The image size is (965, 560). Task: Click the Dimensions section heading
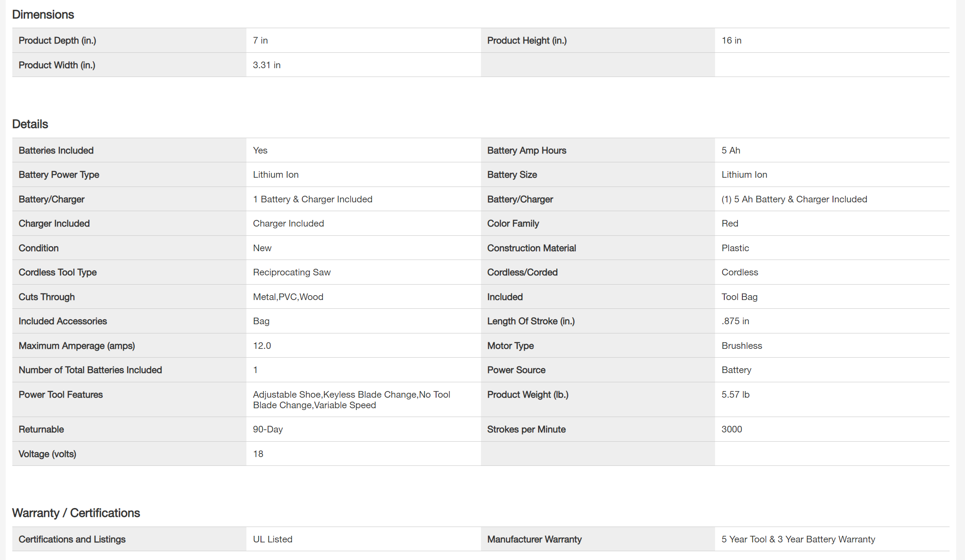click(x=43, y=15)
